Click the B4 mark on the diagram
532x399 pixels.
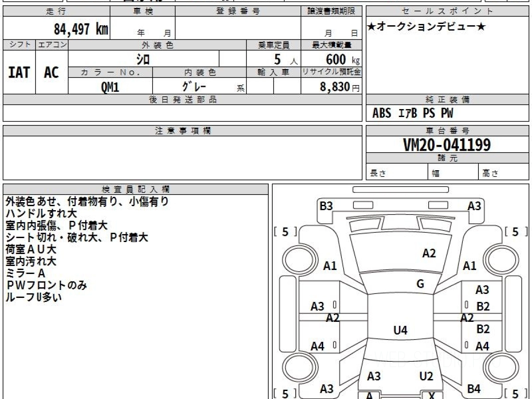pos(474,389)
